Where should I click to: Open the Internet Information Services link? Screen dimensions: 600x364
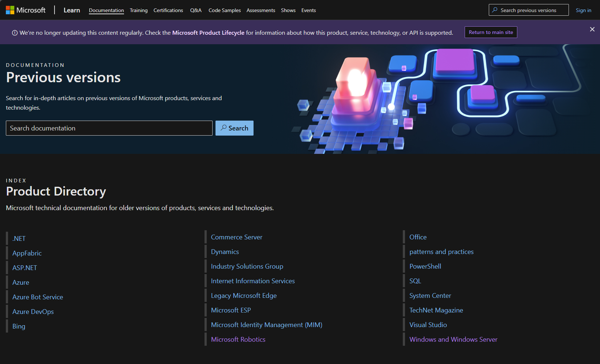253,281
